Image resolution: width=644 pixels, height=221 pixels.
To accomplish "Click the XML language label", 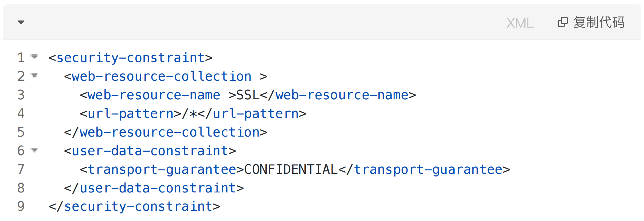I will pyautogui.click(x=520, y=23).
